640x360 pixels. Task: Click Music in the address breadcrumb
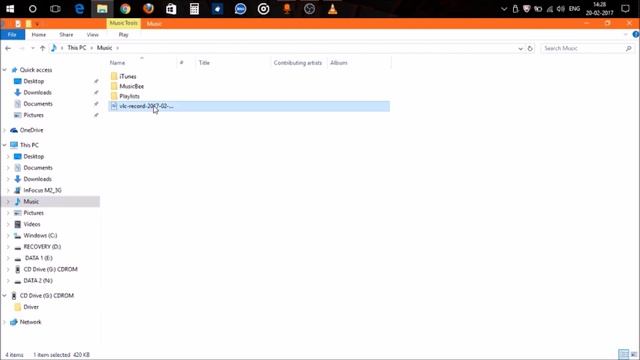tap(104, 48)
